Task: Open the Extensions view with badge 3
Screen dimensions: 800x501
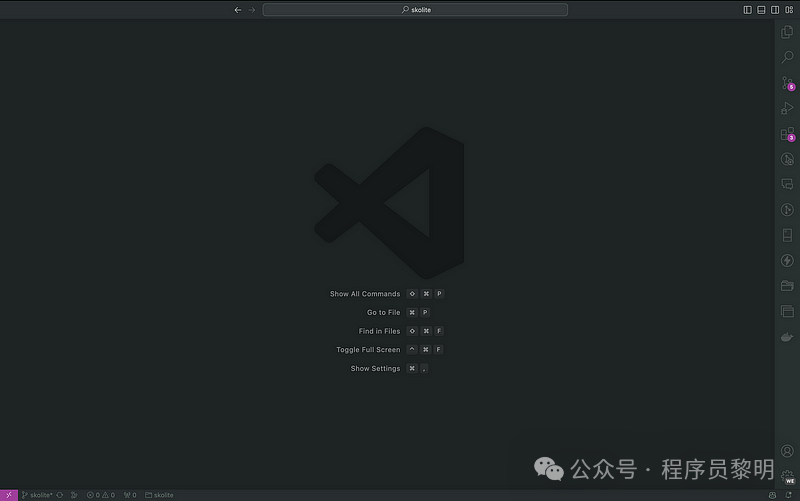Action: (788, 134)
